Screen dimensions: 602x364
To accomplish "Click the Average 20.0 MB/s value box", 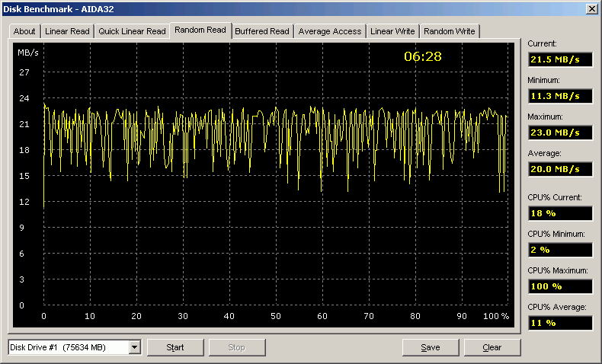I will [x=559, y=169].
